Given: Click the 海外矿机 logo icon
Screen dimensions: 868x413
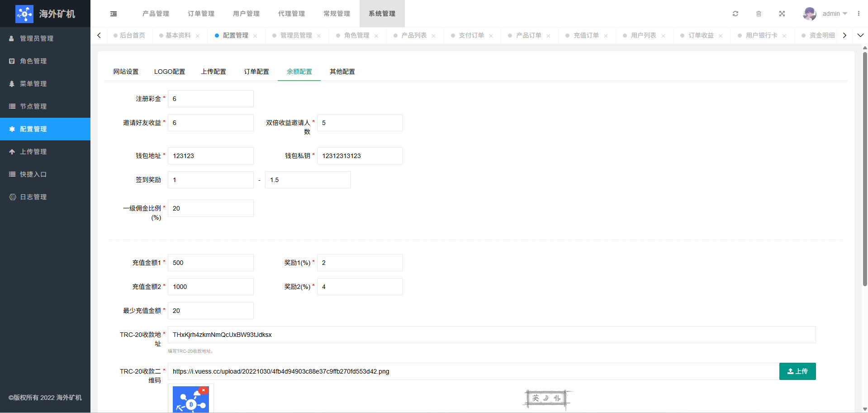Looking at the screenshot, I should 24,14.
